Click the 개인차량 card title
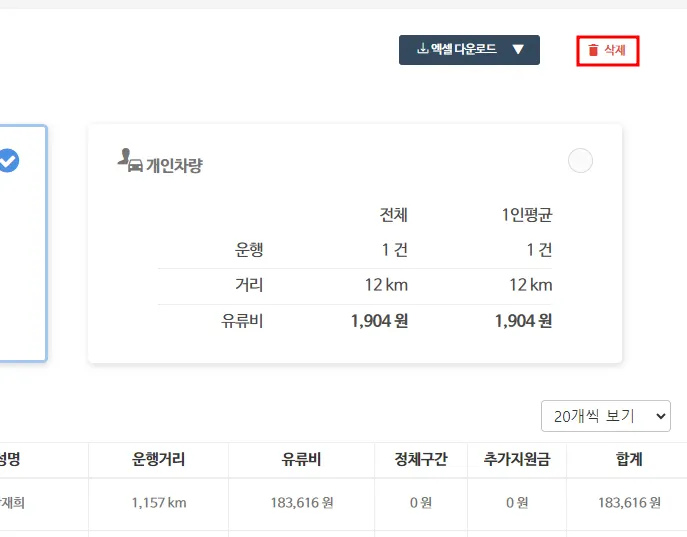This screenshot has width=687, height=537. pos(174,166)
